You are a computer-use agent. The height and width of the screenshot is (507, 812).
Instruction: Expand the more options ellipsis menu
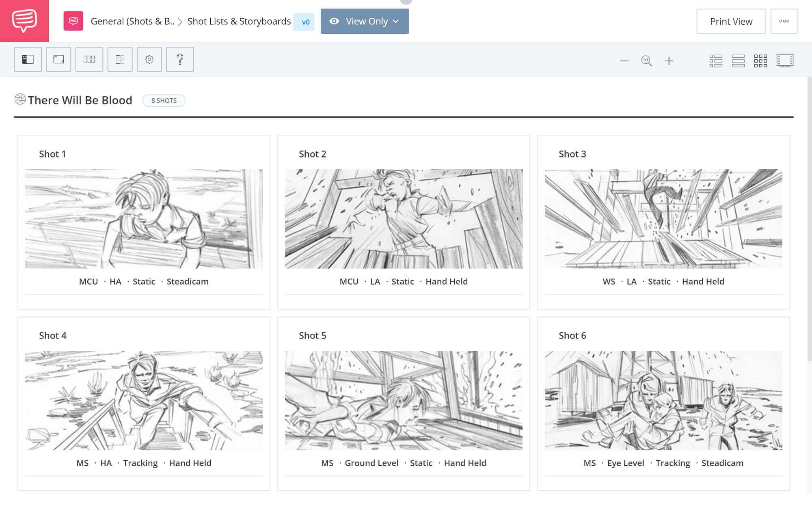coord(784,21)
